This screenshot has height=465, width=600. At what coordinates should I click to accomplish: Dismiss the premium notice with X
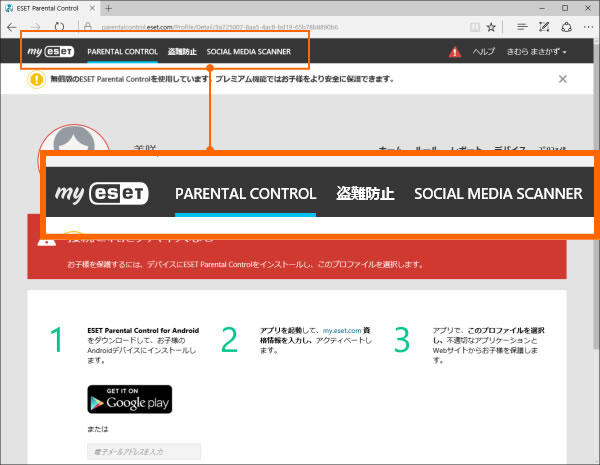pyautogui.click(x=562, y=79)
